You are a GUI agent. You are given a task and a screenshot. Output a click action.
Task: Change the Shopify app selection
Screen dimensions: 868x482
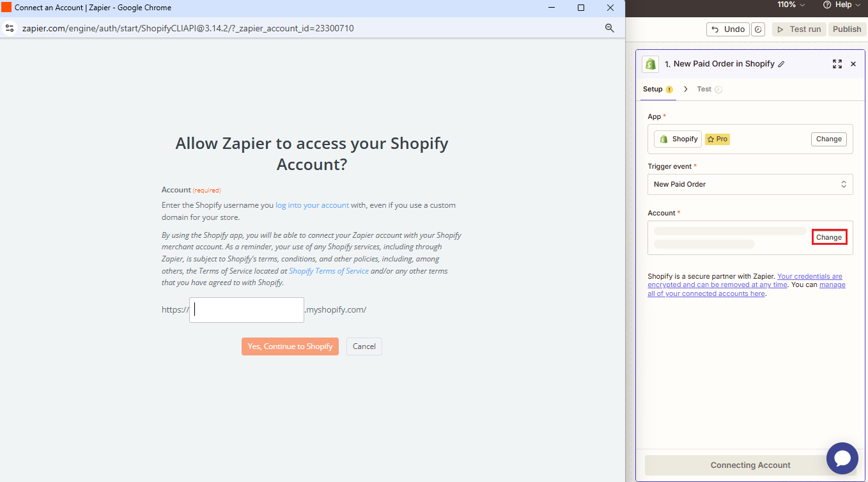tap(829, 139)
